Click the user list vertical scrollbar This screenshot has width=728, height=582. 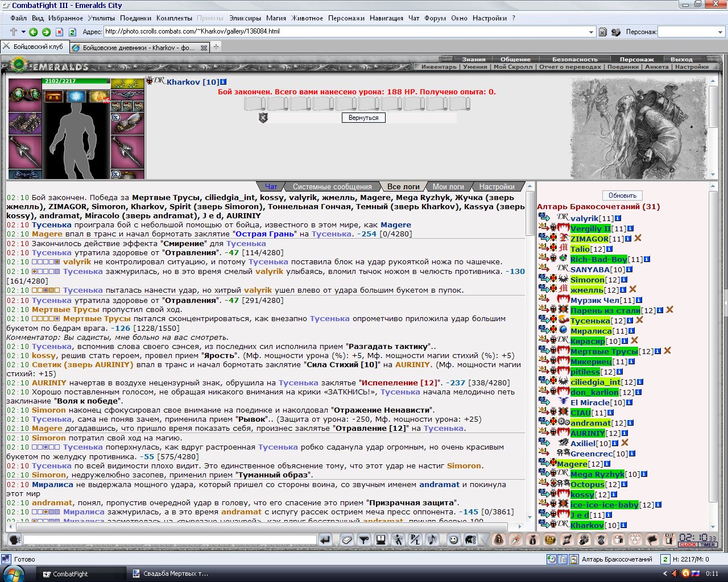coord(714,356)
